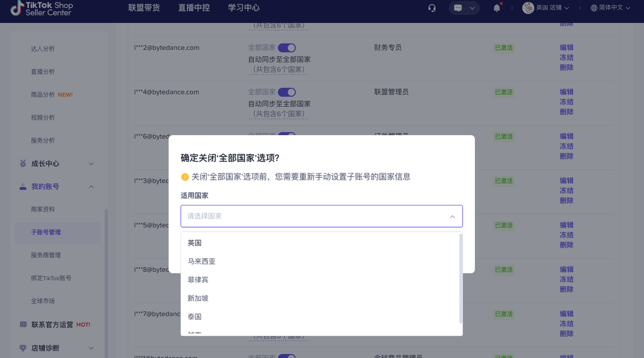The image size is (644, 358).
Task: Go to 学习中心 in top navigation
Action: tap(244, 8)
